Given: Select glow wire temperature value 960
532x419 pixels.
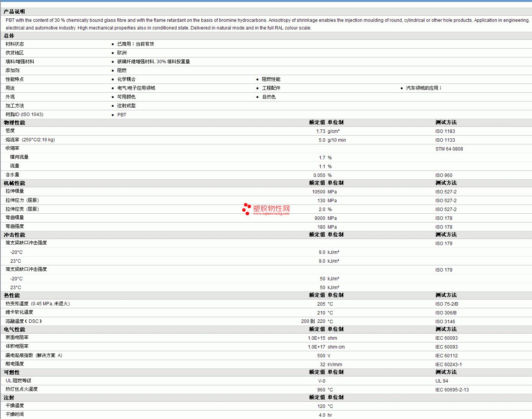Looking at the screenshot, I should click(321, 390).
